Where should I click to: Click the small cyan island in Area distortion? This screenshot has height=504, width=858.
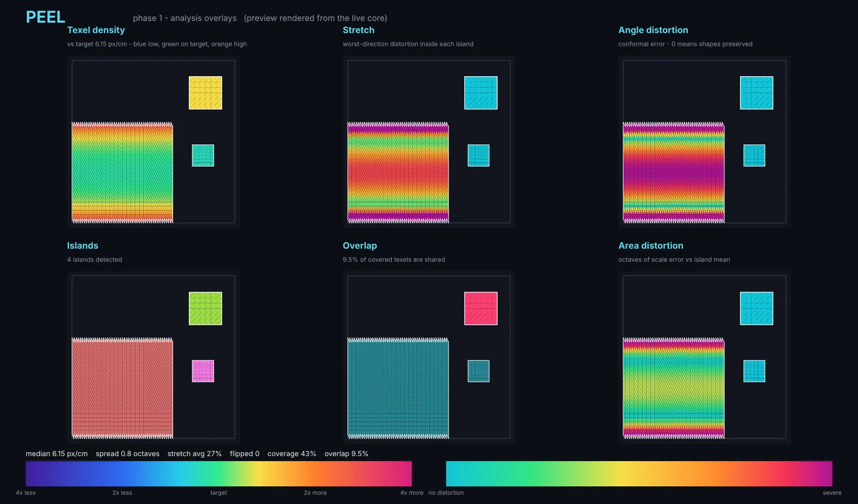pyautogui.click(x=755, y=371)
